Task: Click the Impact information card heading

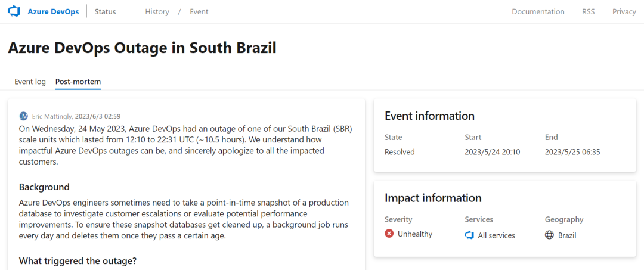Action: [433, 198]
